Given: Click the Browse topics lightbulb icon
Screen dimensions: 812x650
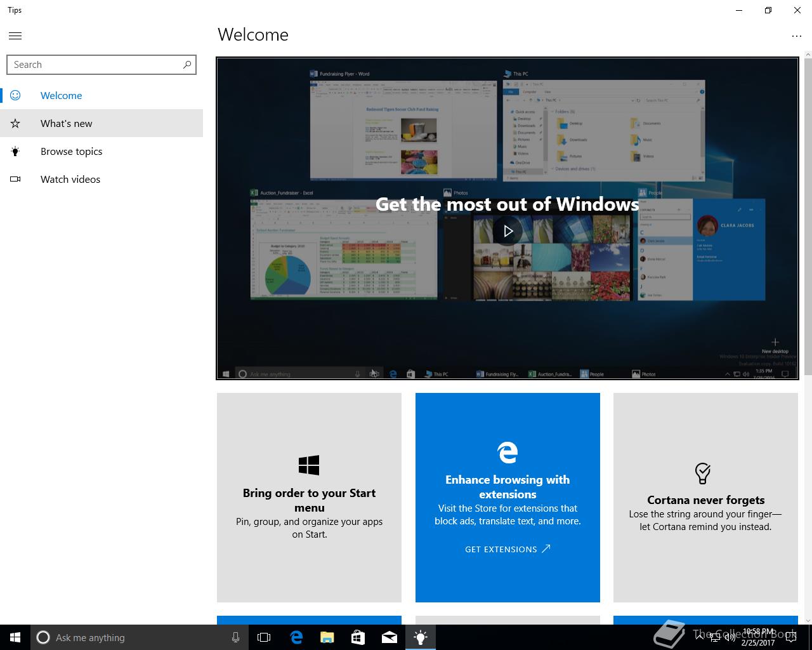Looking at the screenshot, I should pyautogui.click(x=15, y=151).
